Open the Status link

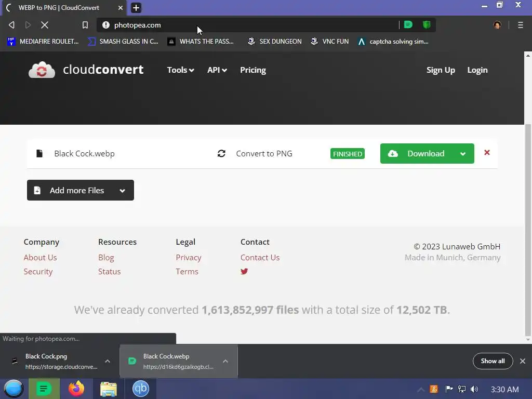pyautogui.click(x=109, y=271)
